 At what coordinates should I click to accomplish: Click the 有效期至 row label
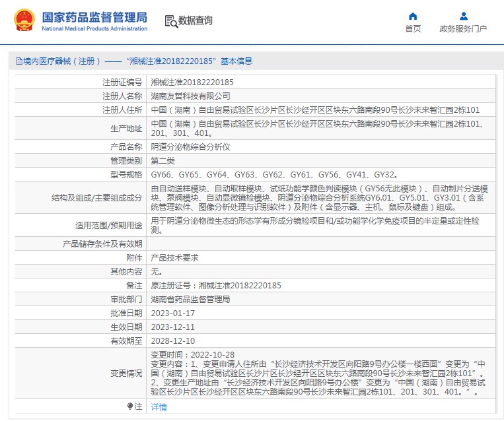(126, 340)
